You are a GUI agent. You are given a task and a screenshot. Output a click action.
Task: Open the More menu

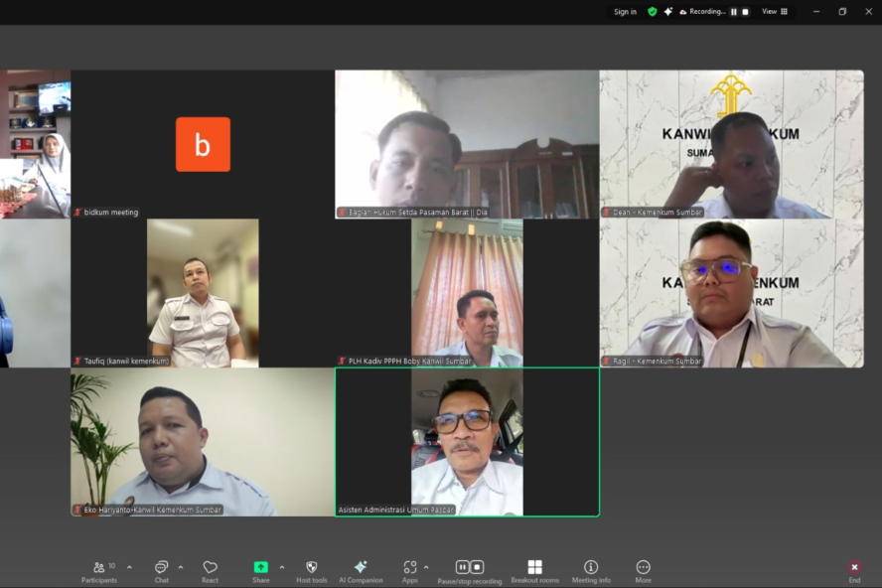643,570
